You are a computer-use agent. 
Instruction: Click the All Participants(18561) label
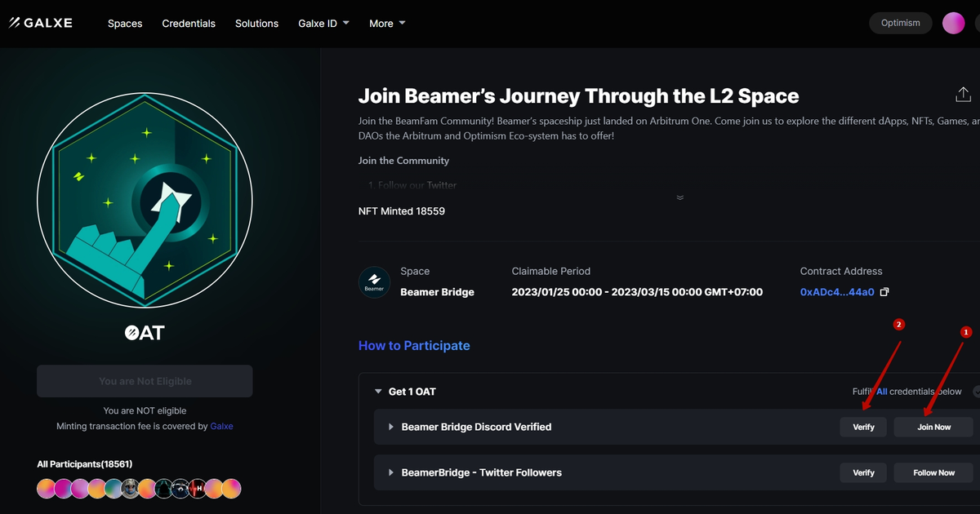pos(85,464)
